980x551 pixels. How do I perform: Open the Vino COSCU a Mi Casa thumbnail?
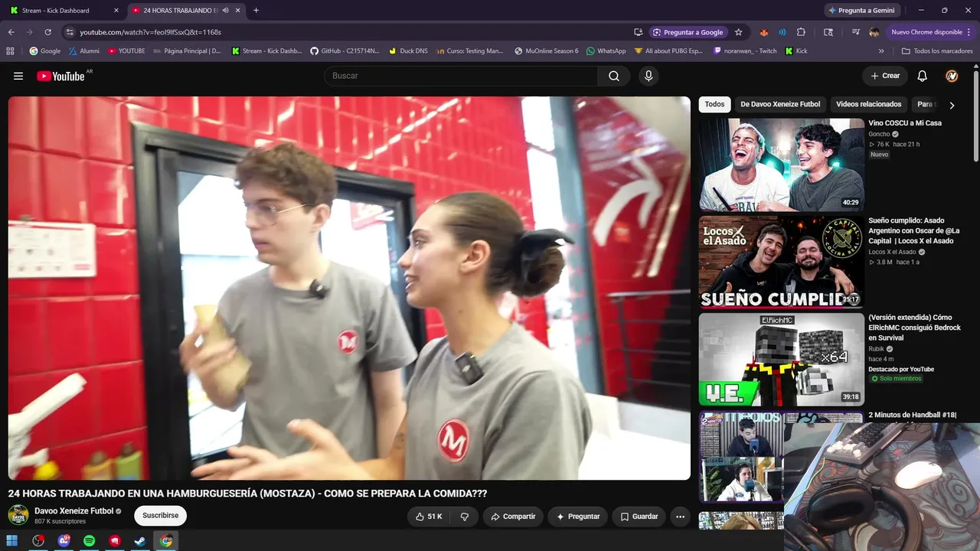[781, 165]
